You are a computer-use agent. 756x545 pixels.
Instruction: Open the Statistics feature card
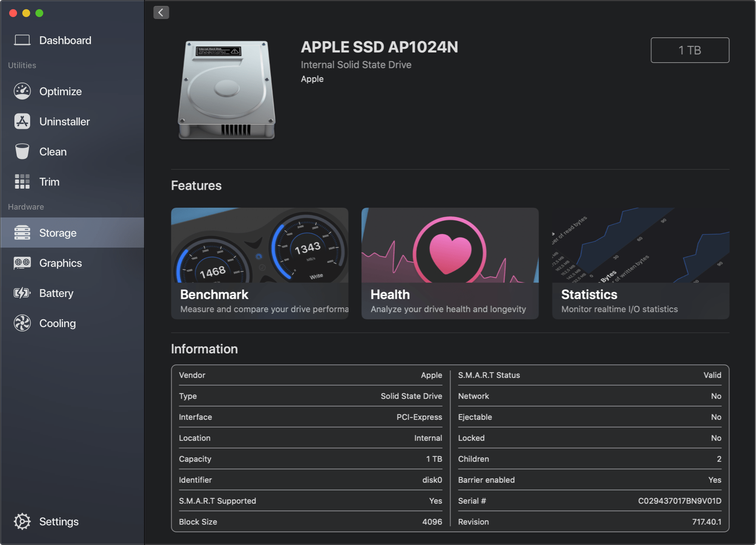pyautogui.click(x=641, y=263)
